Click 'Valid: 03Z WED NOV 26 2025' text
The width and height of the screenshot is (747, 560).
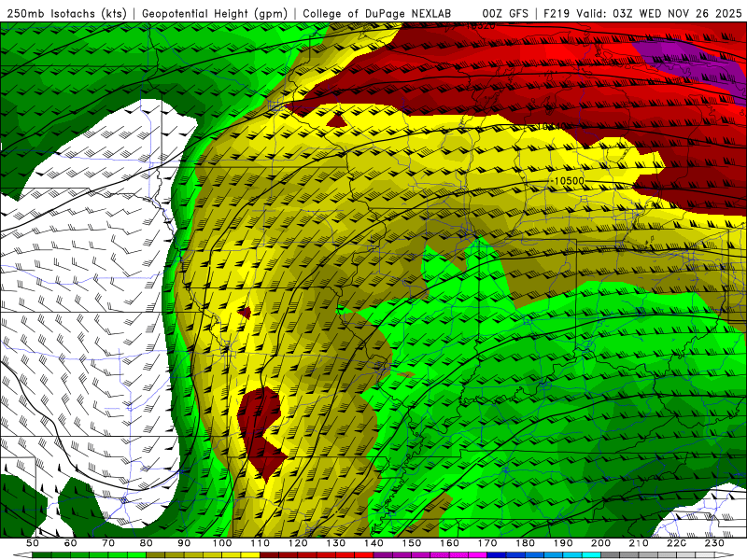(x=659, y=13)
